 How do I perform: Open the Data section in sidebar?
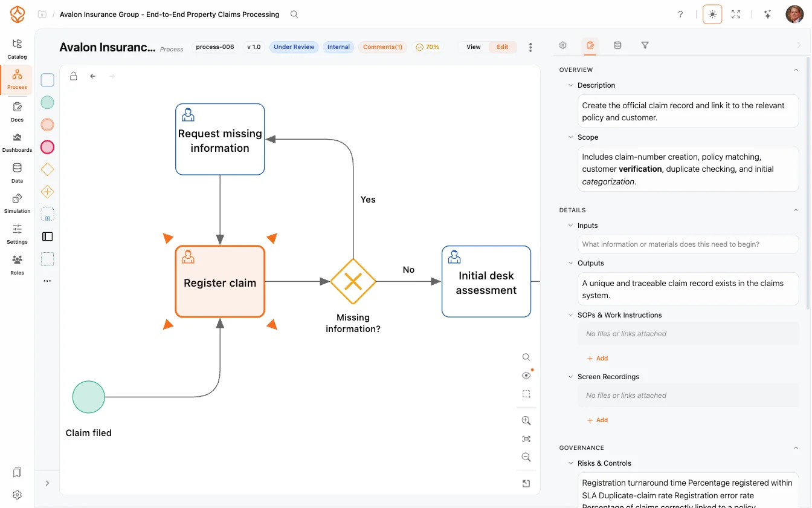click(17, 173)
